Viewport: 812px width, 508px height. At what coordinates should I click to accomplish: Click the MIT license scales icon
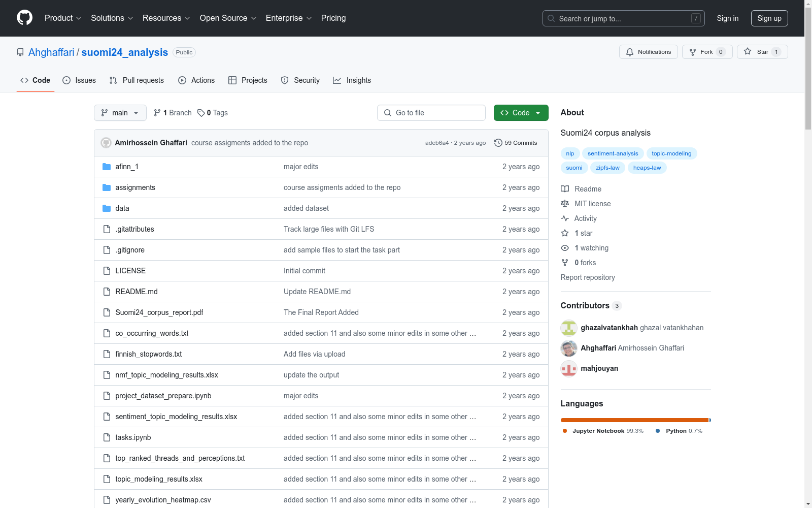tap(565, 204)
